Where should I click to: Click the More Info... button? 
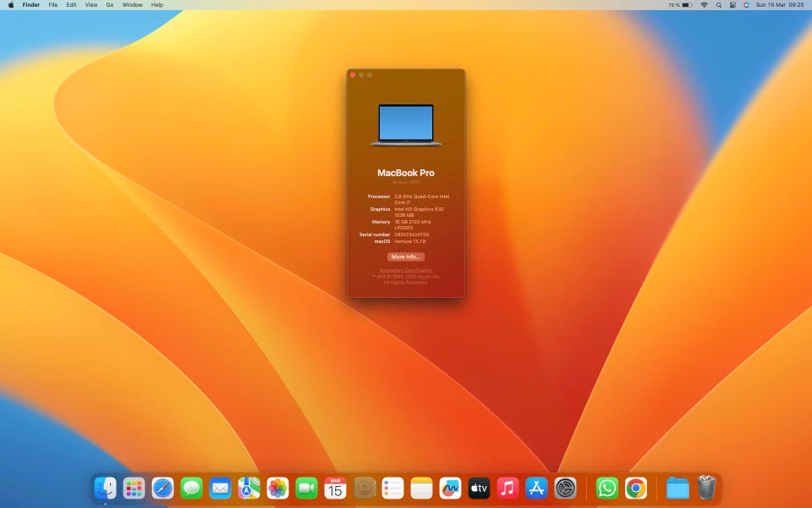[406, 257]
